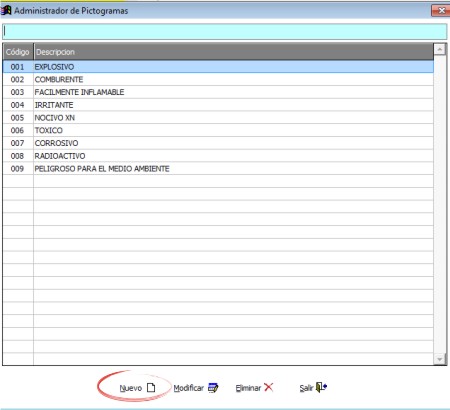Select the FACILMENTE INFLAMABLE row
This screenshot has width=450, height=410.
(x=218, y=92)
